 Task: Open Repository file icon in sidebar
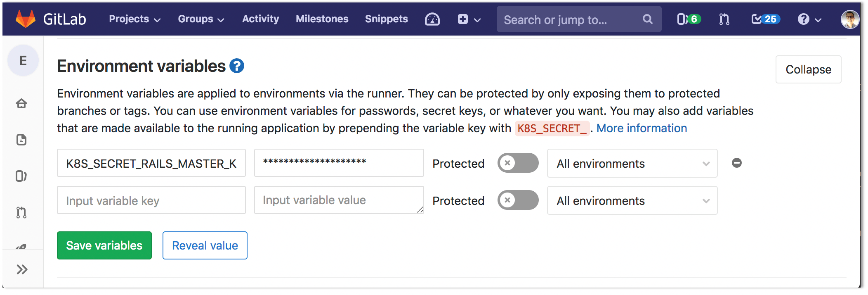click(x=21, y=140)
